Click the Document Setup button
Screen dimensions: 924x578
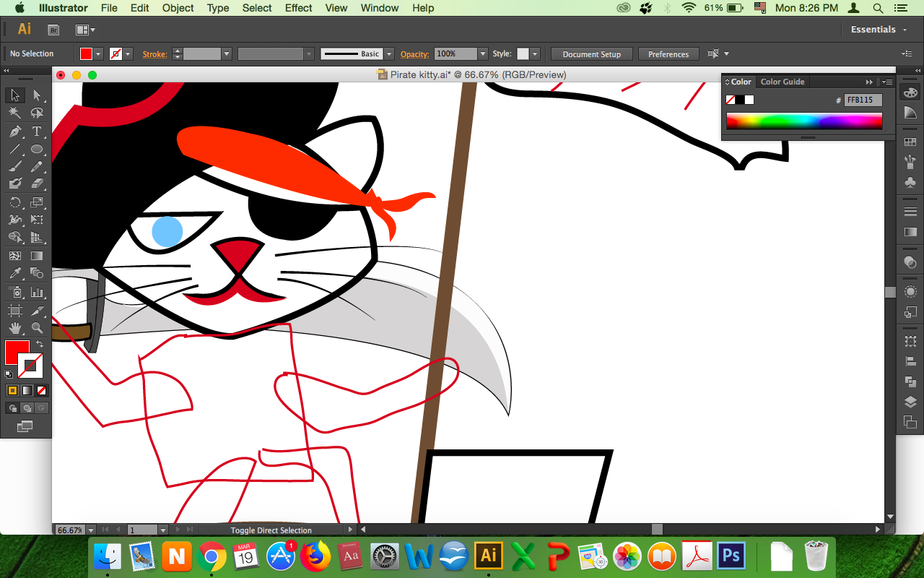click(x=592, y=54)
